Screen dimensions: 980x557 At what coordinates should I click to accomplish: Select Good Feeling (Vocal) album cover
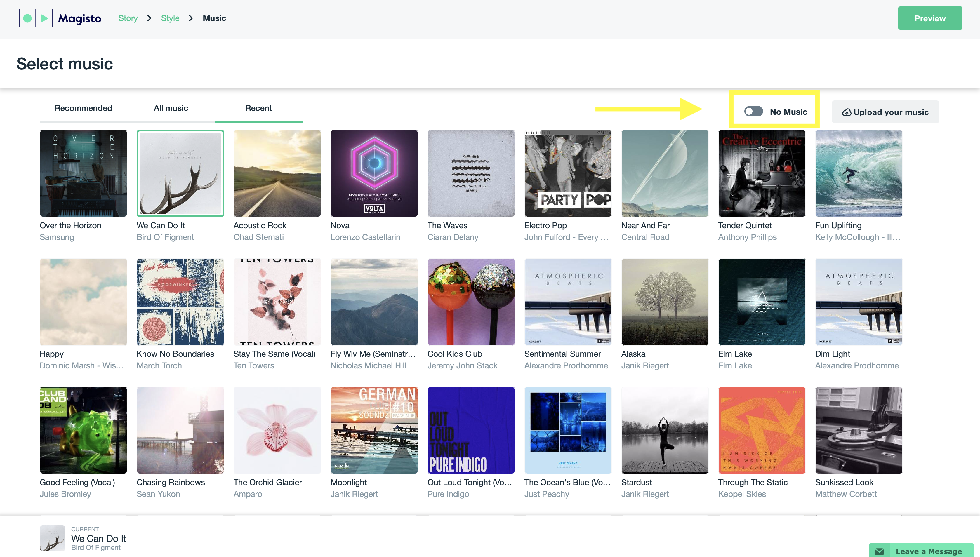(83, 430)
